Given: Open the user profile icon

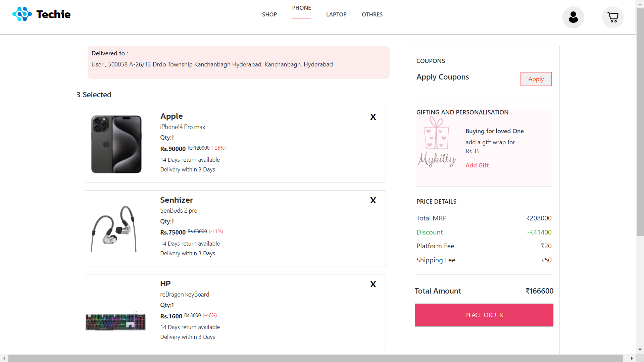Looking at the screenshot, I should point(573,17).
